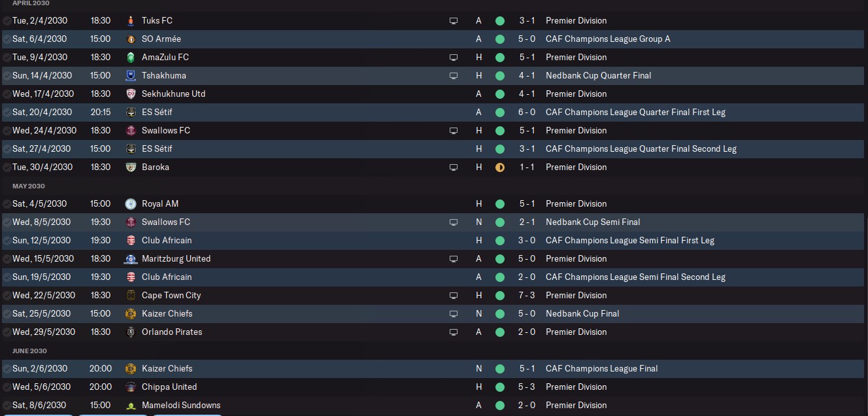Screen dimensions: 868x416
Task: Toggle the check circle beside Tue, 2/4/2030
Action: 7,21
